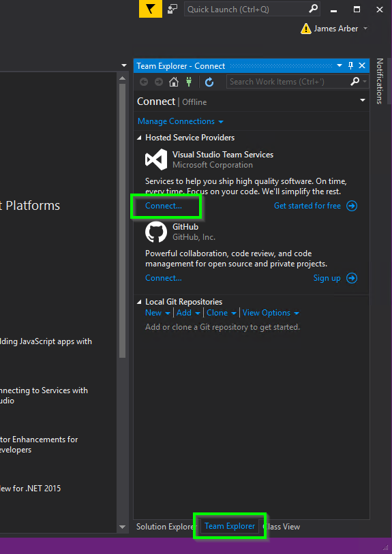Click the Team Explorer Back arrow

click(144, 82)
